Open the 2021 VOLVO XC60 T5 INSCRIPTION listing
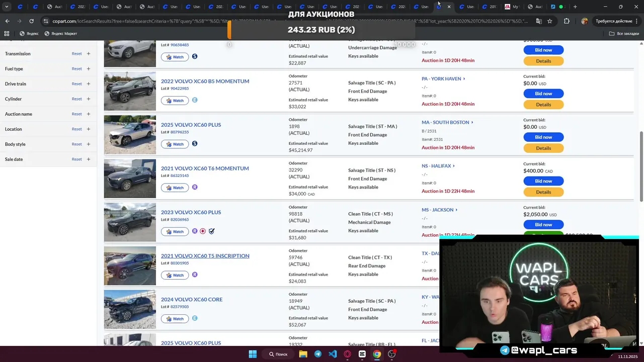 [x=205, y=255]
